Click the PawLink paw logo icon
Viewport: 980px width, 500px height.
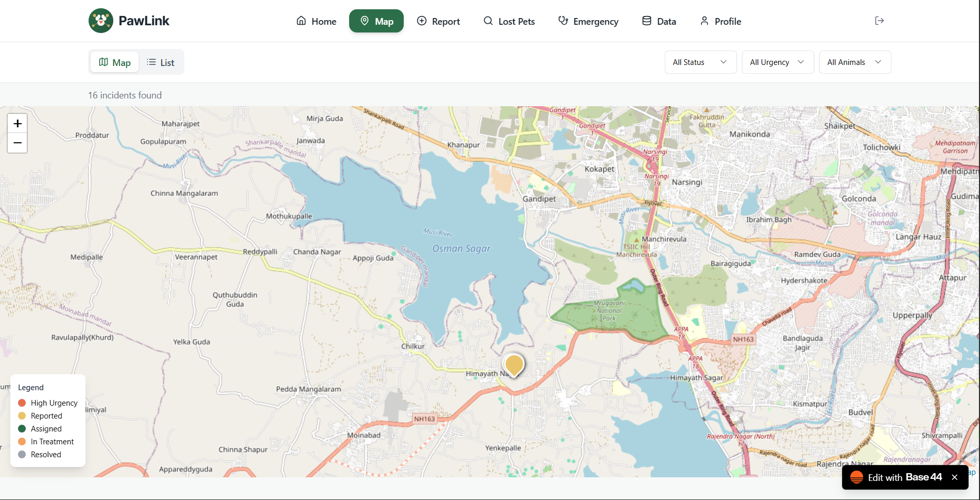pos(101,21)
